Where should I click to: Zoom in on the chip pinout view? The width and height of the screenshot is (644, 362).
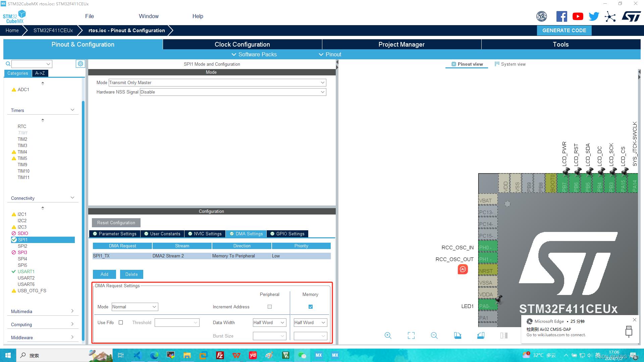[388, 336]
